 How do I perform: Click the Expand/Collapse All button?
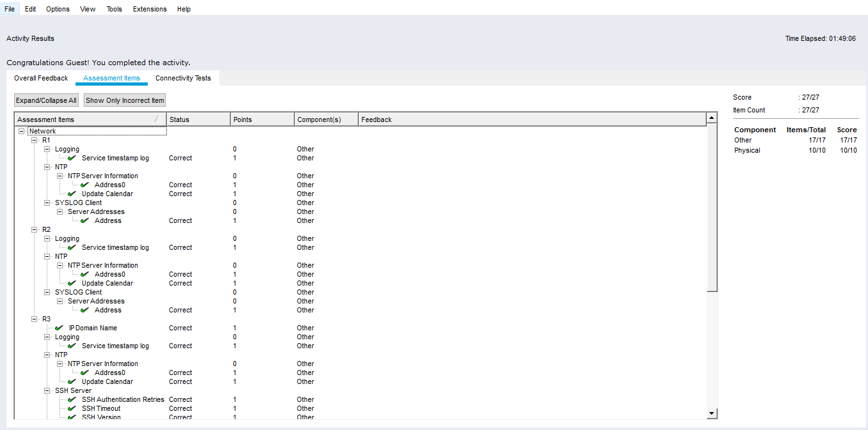coord(46,100)
